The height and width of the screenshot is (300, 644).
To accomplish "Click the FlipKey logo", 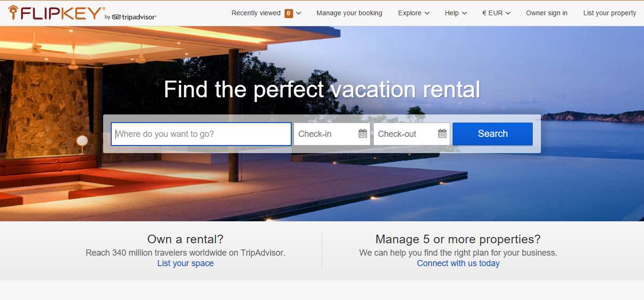I will coord(56,13).
